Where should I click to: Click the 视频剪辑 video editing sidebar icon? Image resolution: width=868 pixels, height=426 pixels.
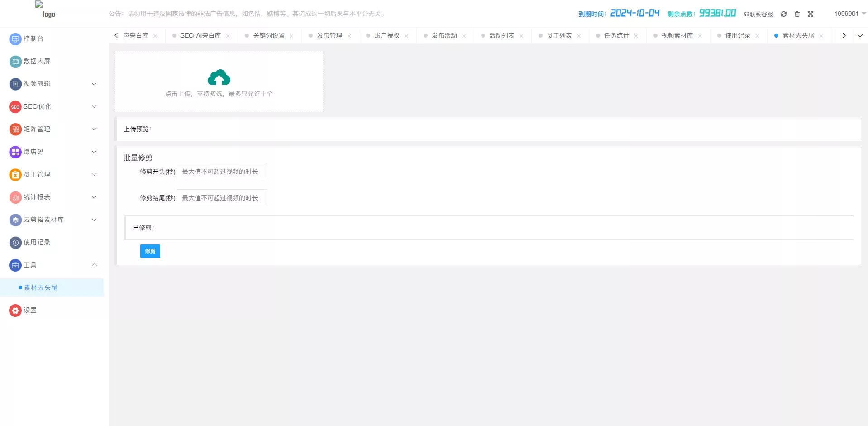pos(14,84)
